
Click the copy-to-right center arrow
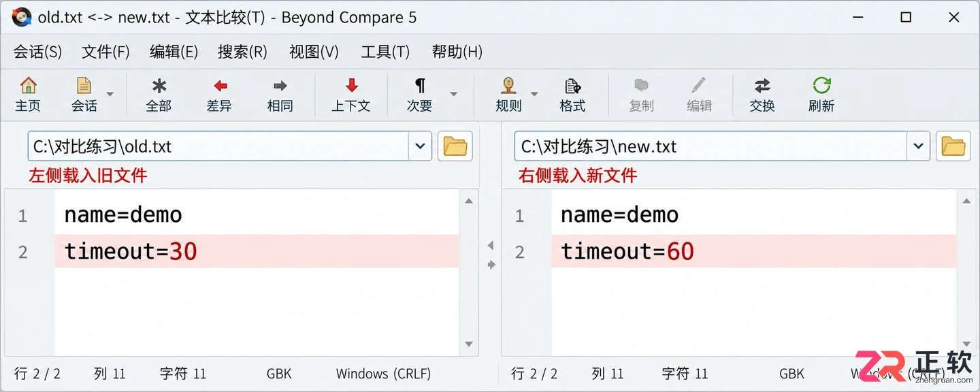click(x=491, y=265)
